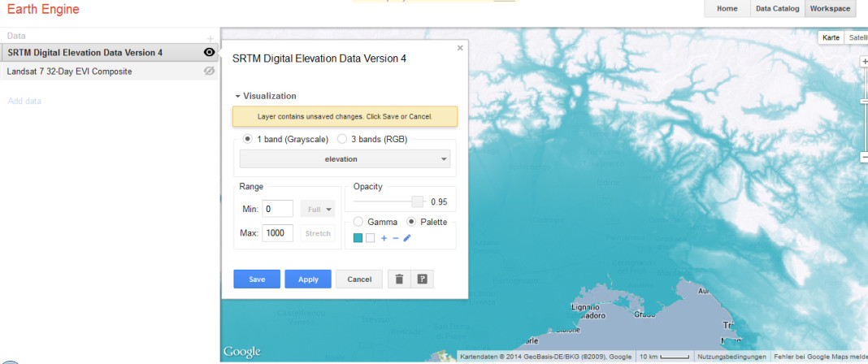Close the layer settings dialog
Viewport: 868px width, 364px height.
tap(460, 48)
